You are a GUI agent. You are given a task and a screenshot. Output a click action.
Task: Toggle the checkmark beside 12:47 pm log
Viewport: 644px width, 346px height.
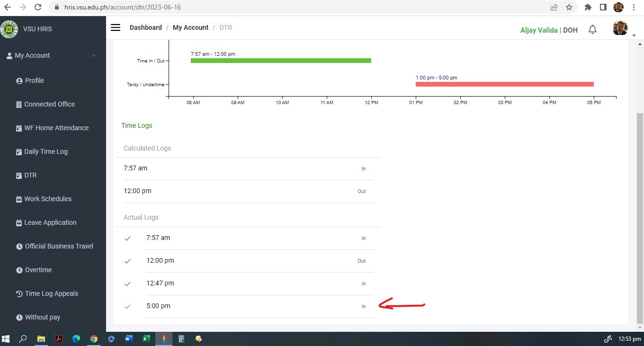(127, 284)
